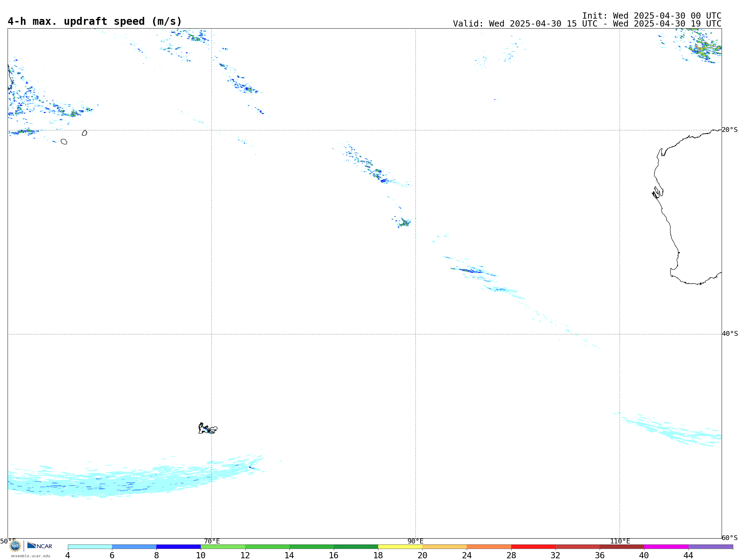The width and height of the screenshot is (744, 560).
Task: Click the colorbar tick label '18'
Action: pyautogui.click(x=378, y=555)
